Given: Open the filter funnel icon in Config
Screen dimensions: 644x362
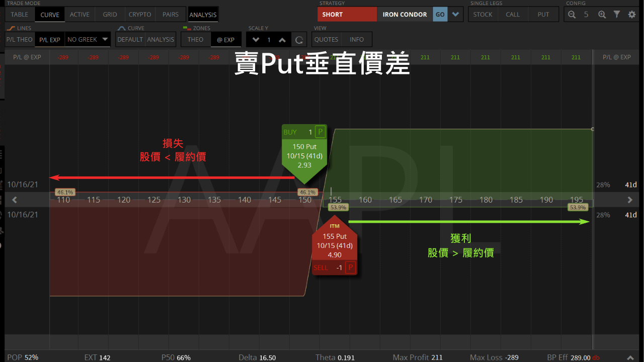Looking at the screenshot, I should [617, 14].
